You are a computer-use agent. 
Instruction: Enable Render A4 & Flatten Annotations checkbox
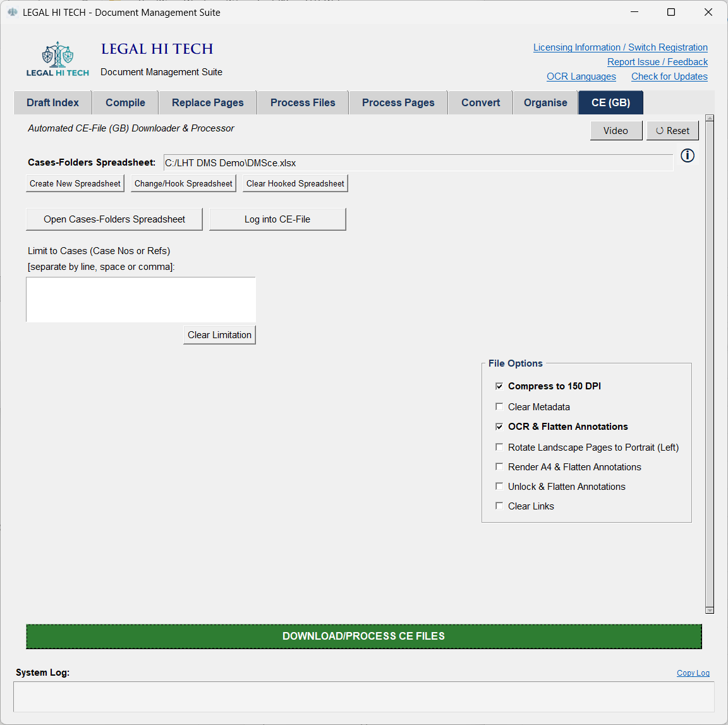pos(499,466)
